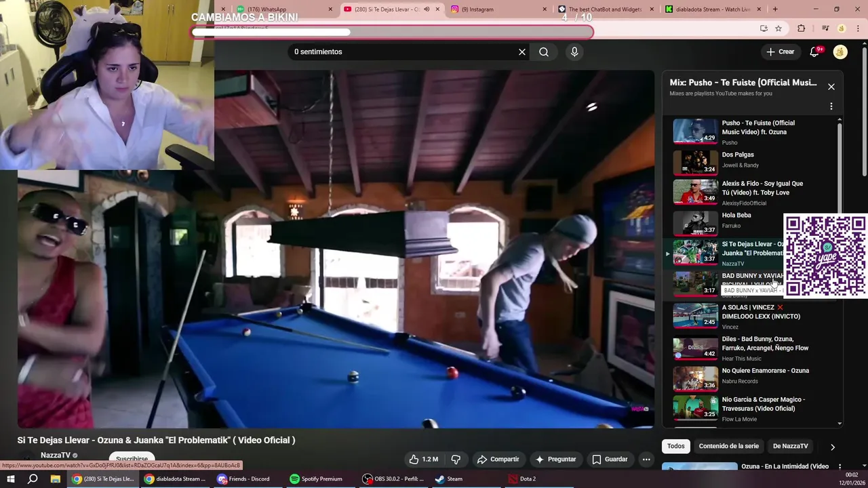
Task: Play Pusho - Te Fuiste thumbnail in playlist
Action: pyautogui.click(x=695, y=131)
